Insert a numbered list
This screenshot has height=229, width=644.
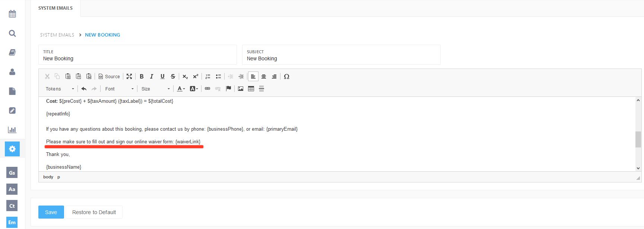point(208,76)
